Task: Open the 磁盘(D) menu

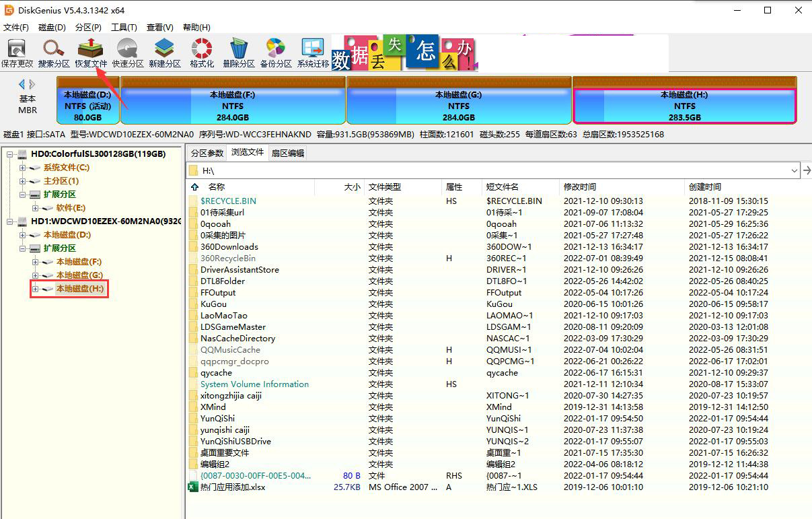Action: (52, 28)
